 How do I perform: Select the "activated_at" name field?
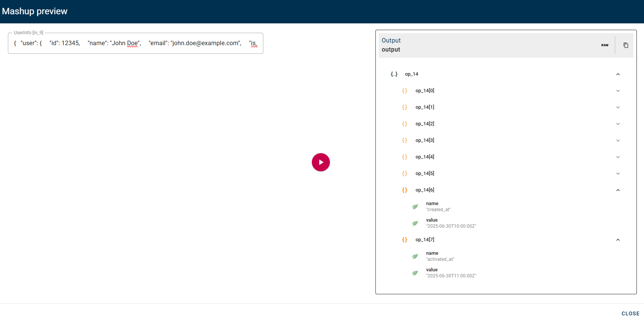click(x=440, y=256)
